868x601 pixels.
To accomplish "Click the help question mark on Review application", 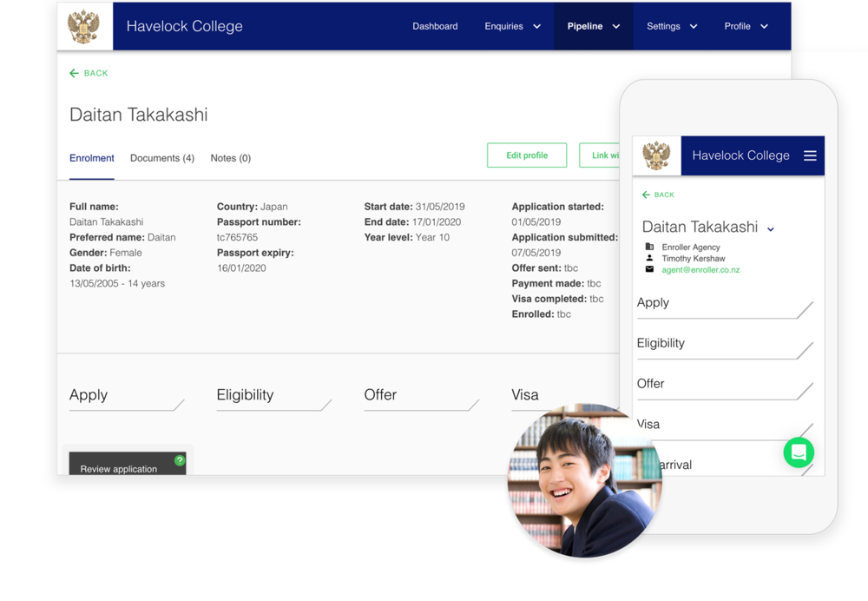I will pos(180,460).
